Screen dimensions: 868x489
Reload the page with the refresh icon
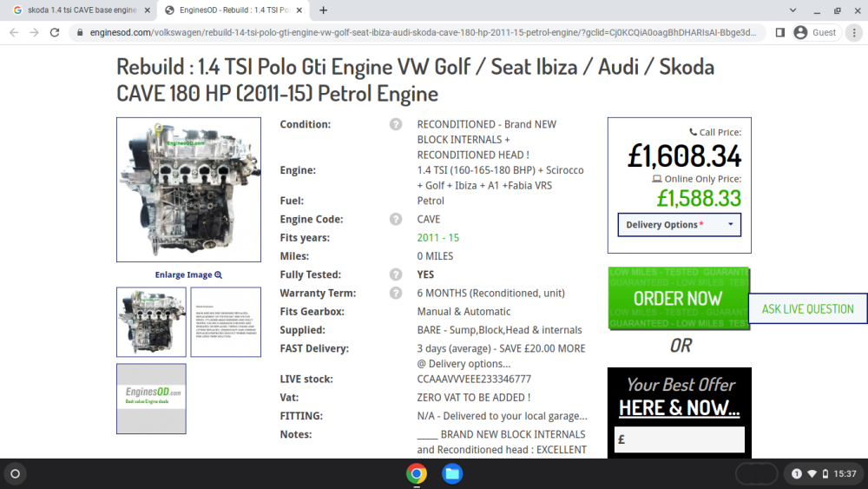54,33
